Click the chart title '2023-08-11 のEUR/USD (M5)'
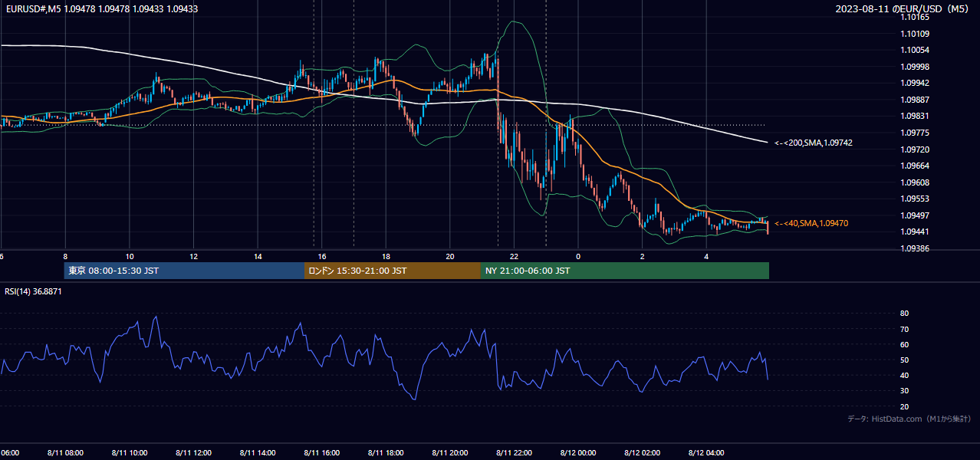This screenshot has height=460, width=980. pos(903,9)
